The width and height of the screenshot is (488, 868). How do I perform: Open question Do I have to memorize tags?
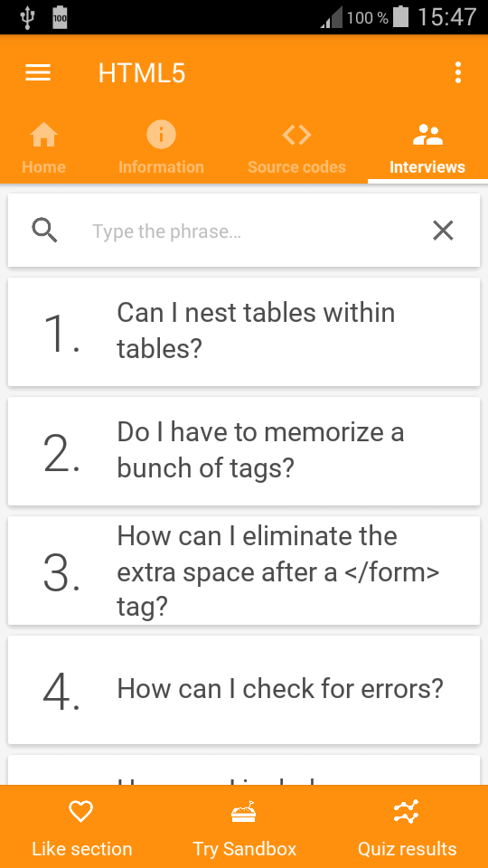click(243, 451)
